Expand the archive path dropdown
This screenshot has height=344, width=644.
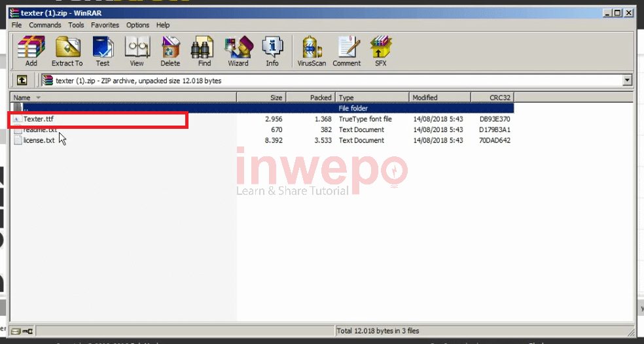coord(627,80)
